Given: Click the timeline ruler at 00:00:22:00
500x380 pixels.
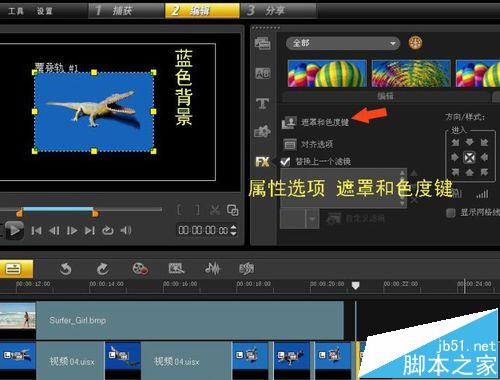Looking at the screenshot, I should click(x=401, y=284).
